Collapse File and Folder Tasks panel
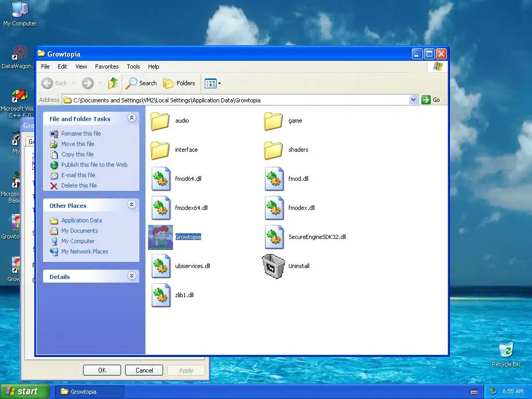 click(x=131, y=118)
